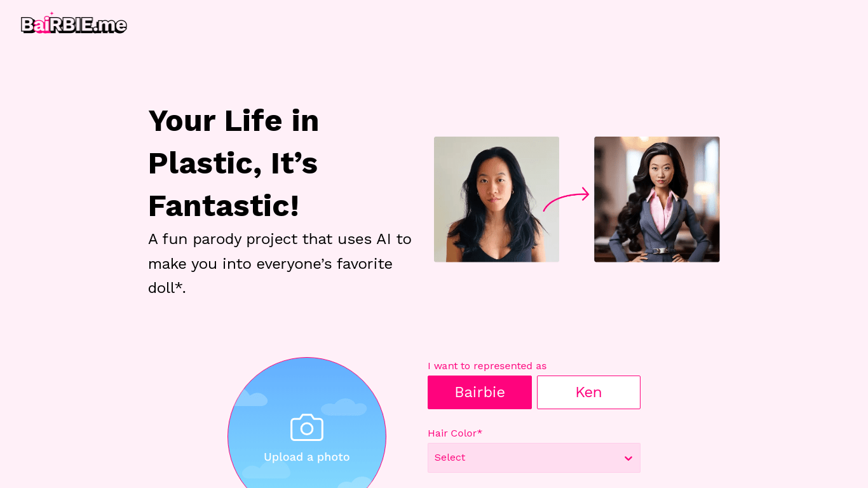868x488 pixels.
Task: Click the pink sparkle above the logo
Action: [x=51, y=14]
